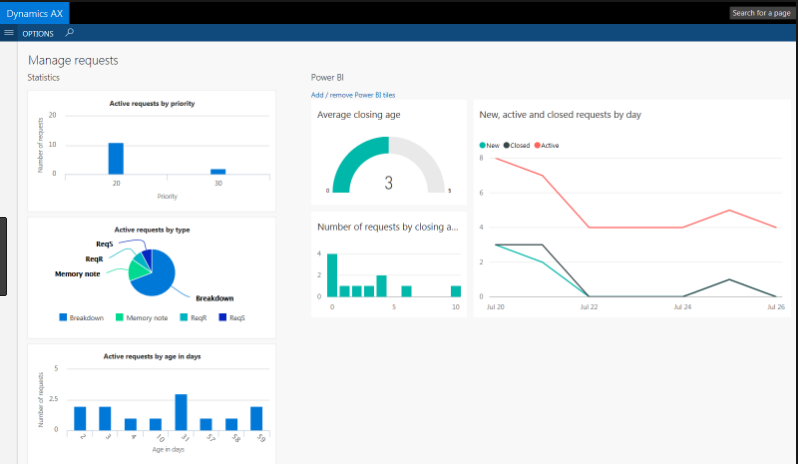Click the Search for a page field
This screenshot has width=798, height=464.
coord(763,12)
